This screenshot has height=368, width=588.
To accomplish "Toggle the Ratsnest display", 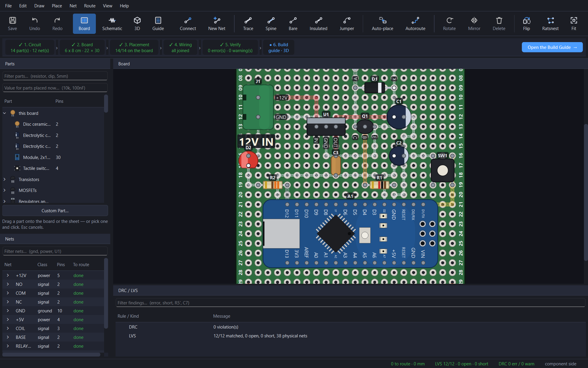I will [x=550, y=24].
